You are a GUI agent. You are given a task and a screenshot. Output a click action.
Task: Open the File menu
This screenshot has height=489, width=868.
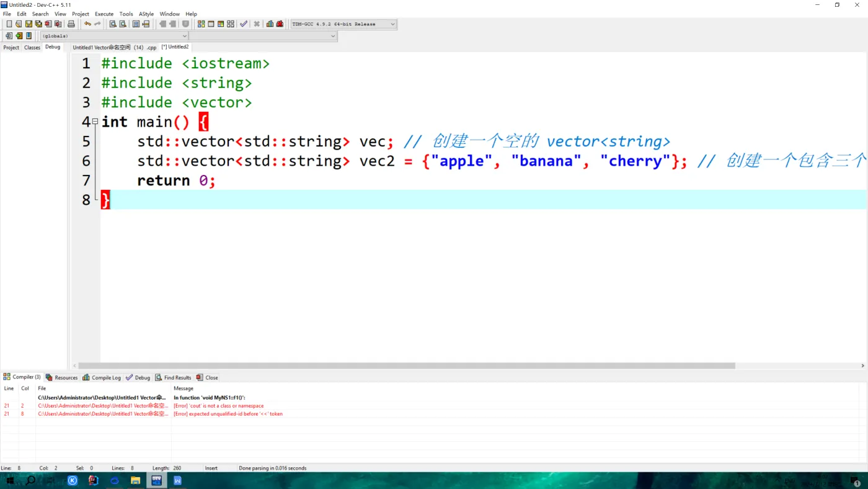pyautogui.click(x=7, y=14)
